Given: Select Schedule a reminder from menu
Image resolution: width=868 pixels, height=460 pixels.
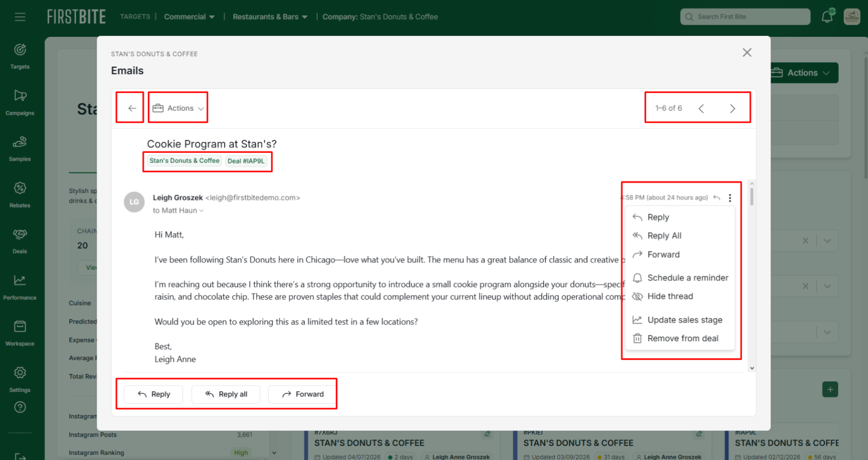Looking at the screenshot, I should pyautogui.click(x=687, y=278).
